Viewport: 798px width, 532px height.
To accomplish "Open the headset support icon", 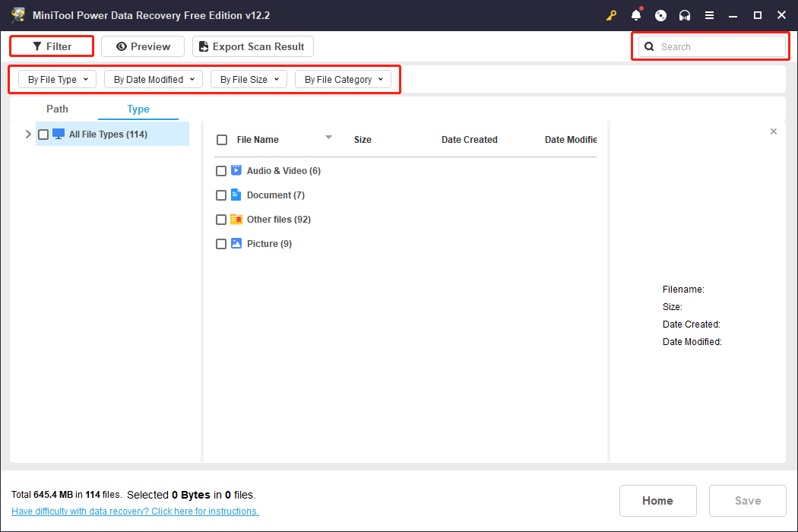I will coord(685,15).
